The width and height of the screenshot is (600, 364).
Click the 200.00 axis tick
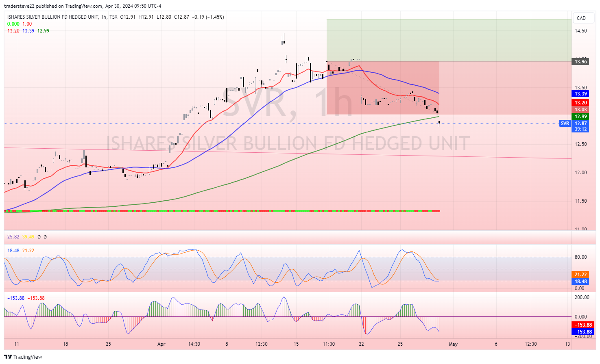tap(582, 297)
